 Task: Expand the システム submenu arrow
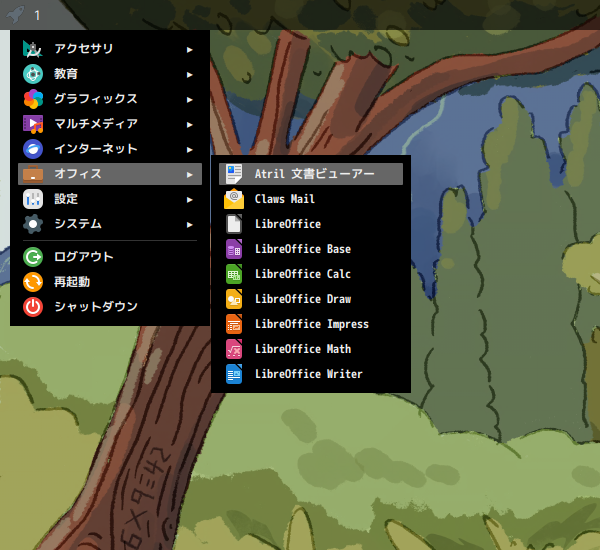[x=189, y=225]
